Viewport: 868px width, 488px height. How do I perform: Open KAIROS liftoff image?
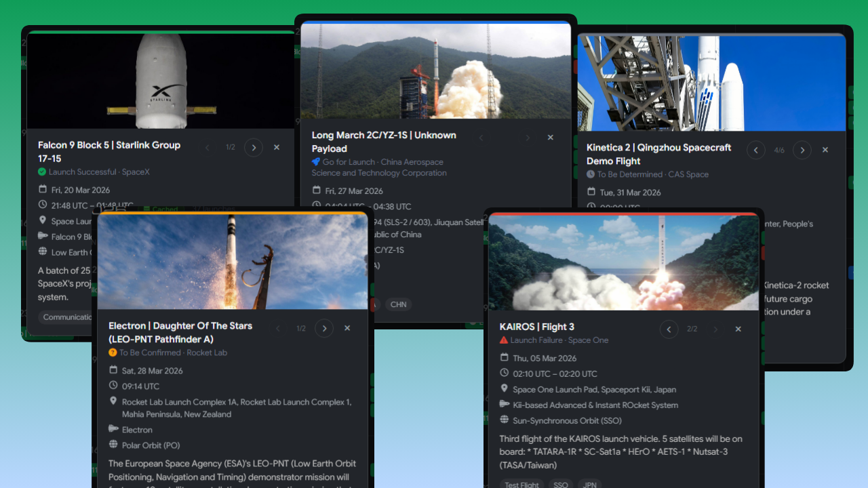[624, 263]
